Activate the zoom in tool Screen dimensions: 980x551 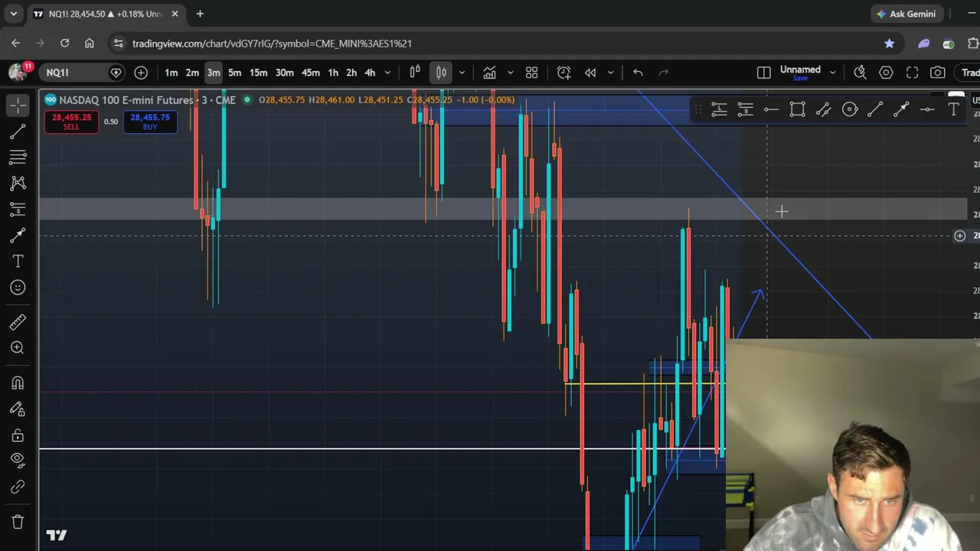(x=18, y=347)
